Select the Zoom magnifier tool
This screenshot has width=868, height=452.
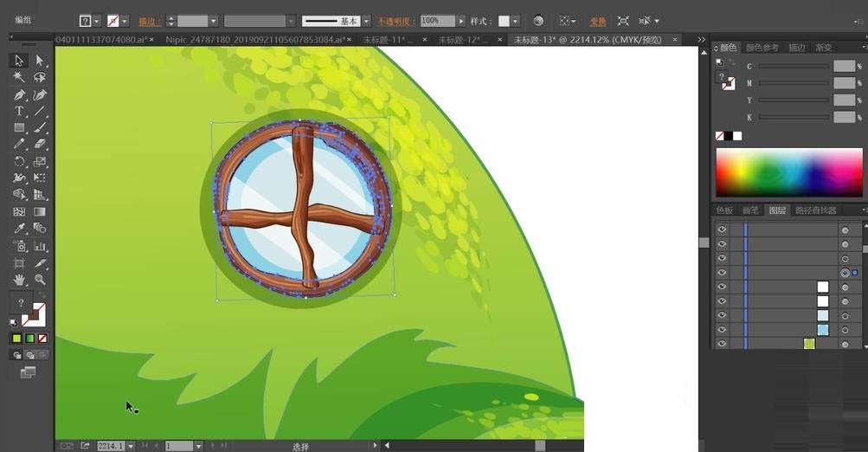(39, 280)
